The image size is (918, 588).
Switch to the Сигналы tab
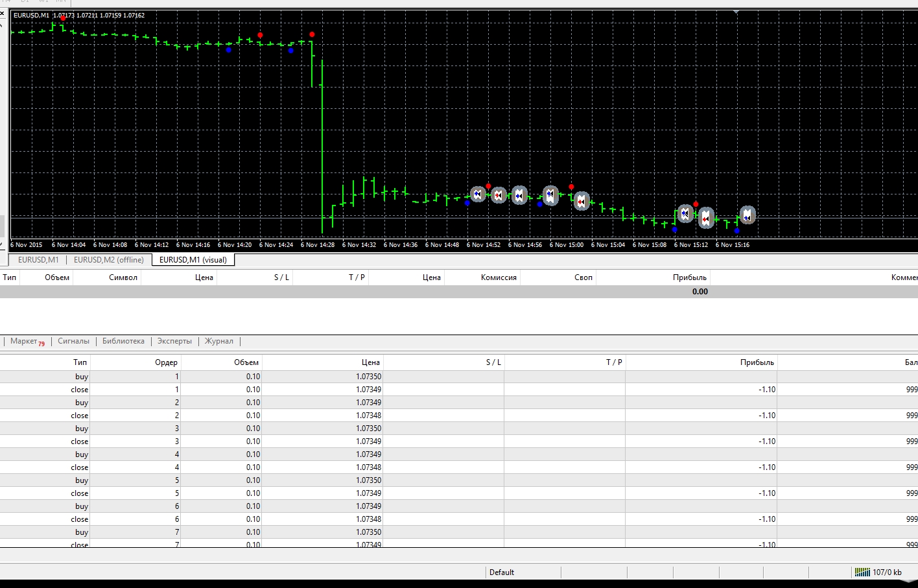tap(74, 341)
